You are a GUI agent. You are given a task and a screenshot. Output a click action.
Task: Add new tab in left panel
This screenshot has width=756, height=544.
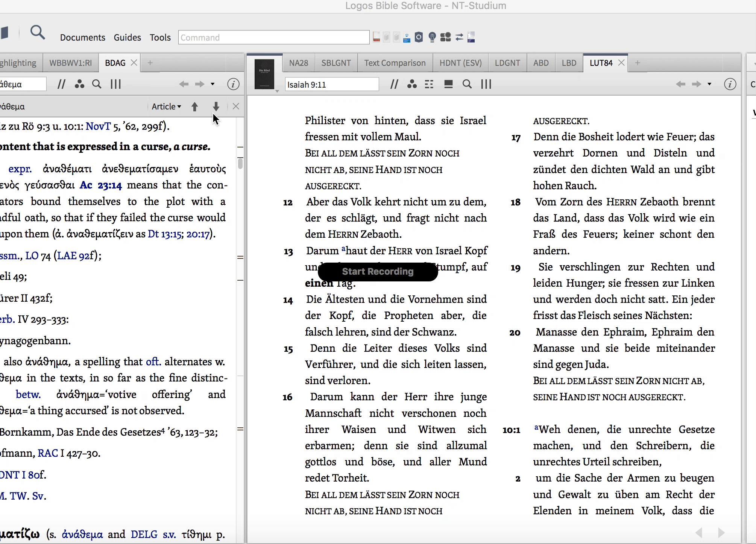pos(150,63)
